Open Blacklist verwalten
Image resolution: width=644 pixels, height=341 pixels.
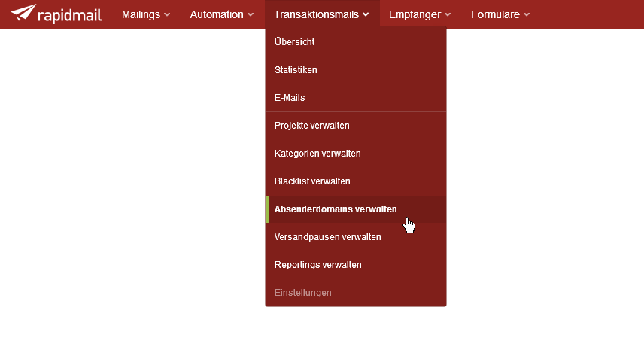tap(356, 181)
